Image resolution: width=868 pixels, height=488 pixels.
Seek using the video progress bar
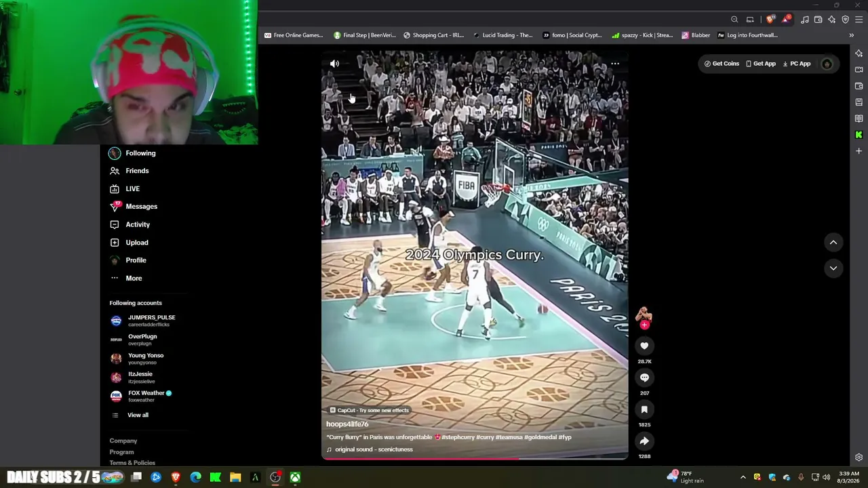[475, 458]
